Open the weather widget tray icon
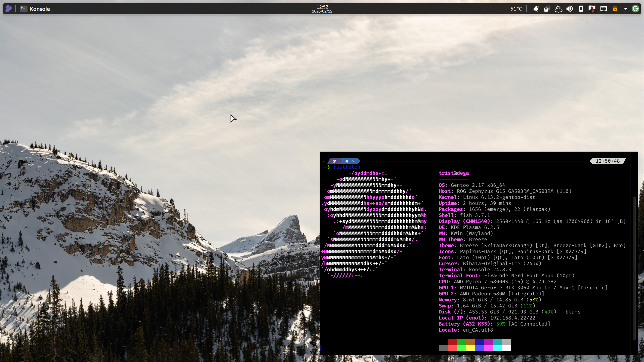The height and width of the screenshot is (362, 644). [x=558, y=9]
